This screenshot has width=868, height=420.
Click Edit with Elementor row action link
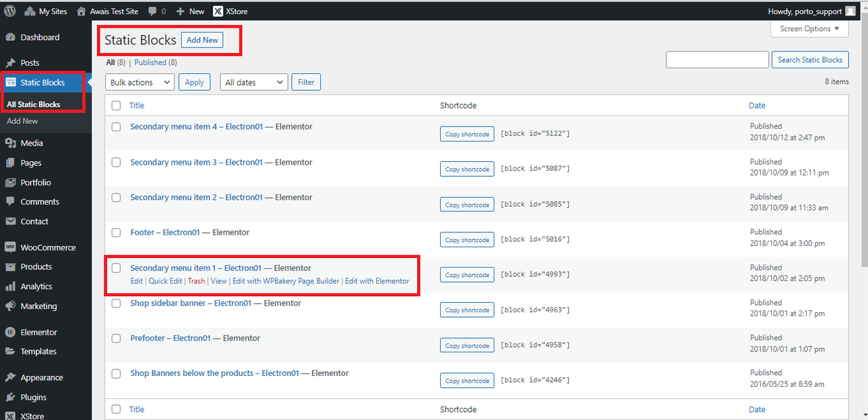(x=377, y=281)
